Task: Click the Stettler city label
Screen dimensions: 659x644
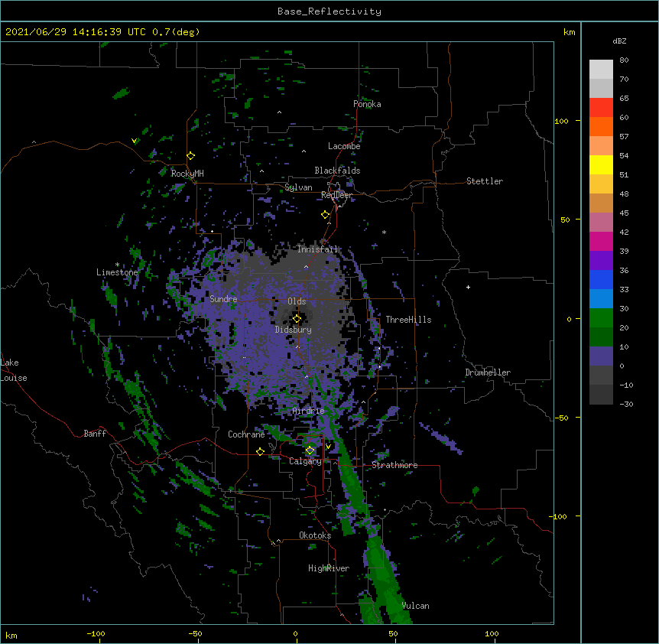Action: point(485,181)
